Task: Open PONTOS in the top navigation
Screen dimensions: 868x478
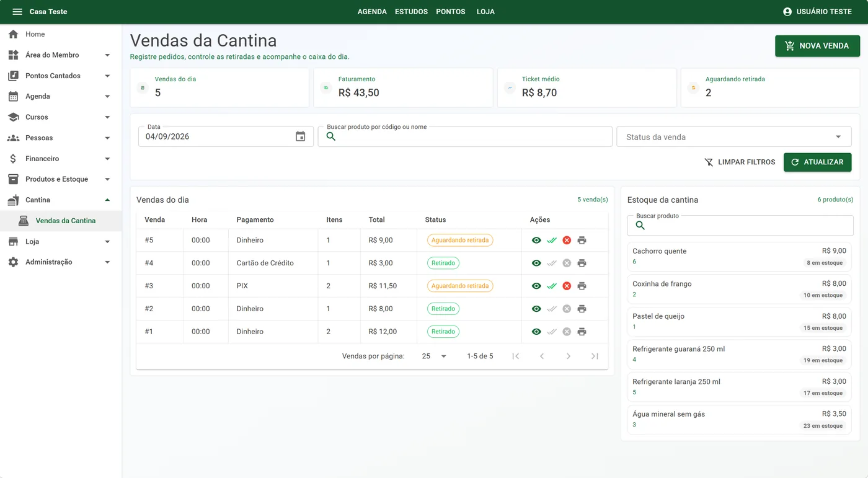Action: click(x=451, y=12)
